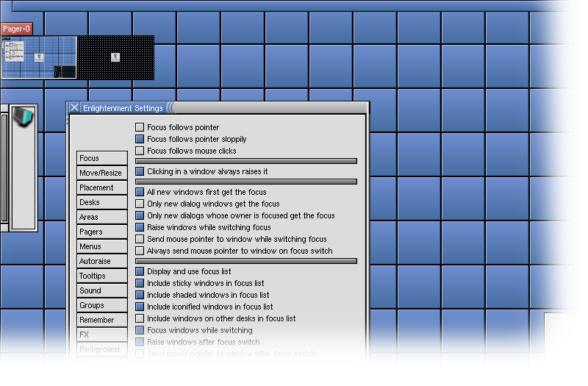
Task: Open the Focus settings tab
Action: click(x=102, y=158)
